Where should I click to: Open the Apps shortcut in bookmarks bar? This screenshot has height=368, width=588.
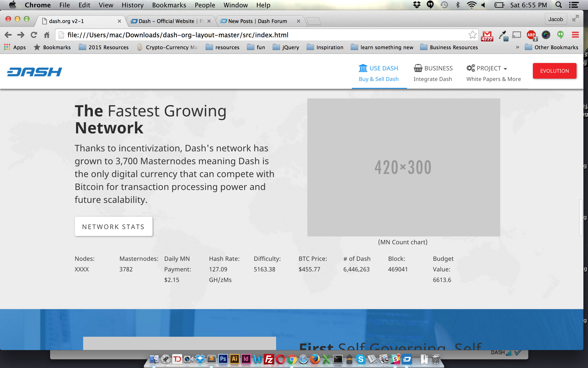(15, 47)
